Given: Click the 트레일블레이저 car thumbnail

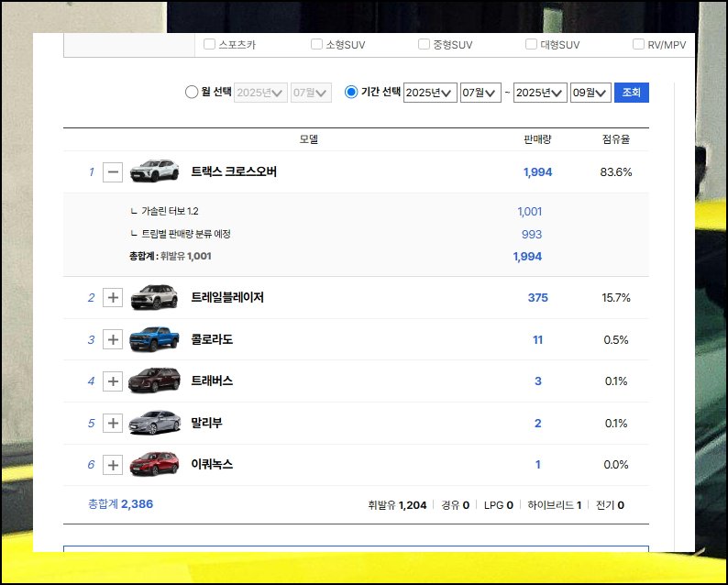Looking at the screenshot, I should 154,297.
